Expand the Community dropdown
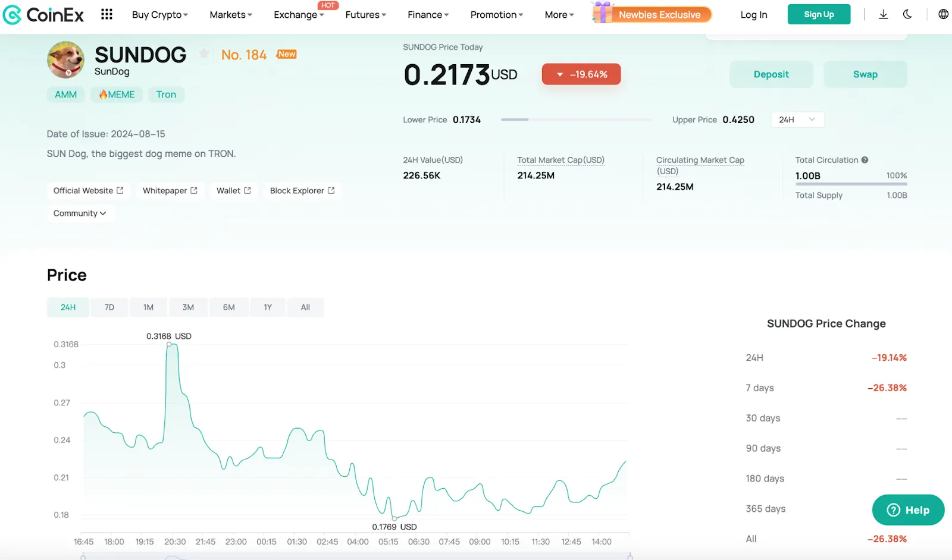Screen dimensions: 952x560 (x=80, y=213)
